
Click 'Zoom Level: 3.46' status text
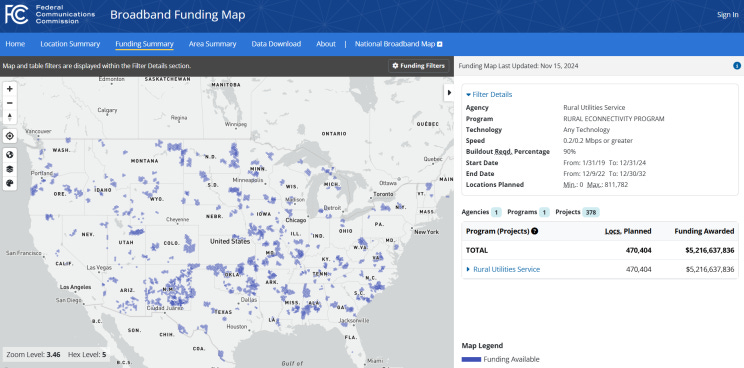[33, 355]
